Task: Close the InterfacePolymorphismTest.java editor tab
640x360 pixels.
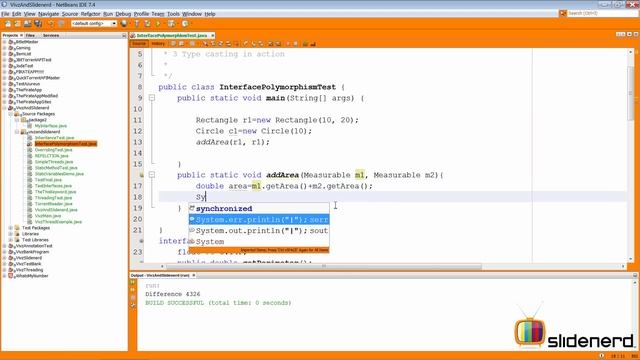Action: coord(213,36)
